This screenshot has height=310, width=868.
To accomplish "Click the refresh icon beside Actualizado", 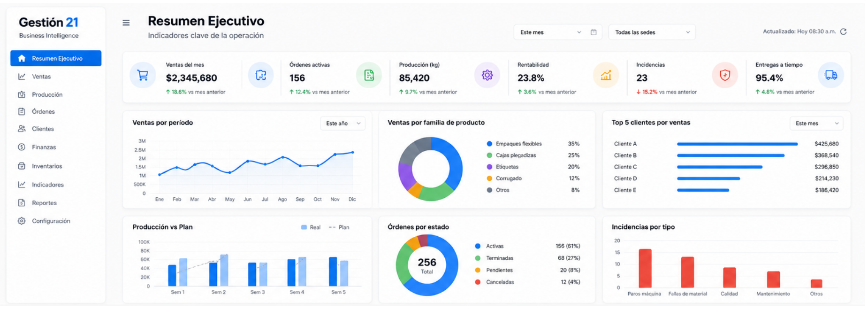I will 843,31.
